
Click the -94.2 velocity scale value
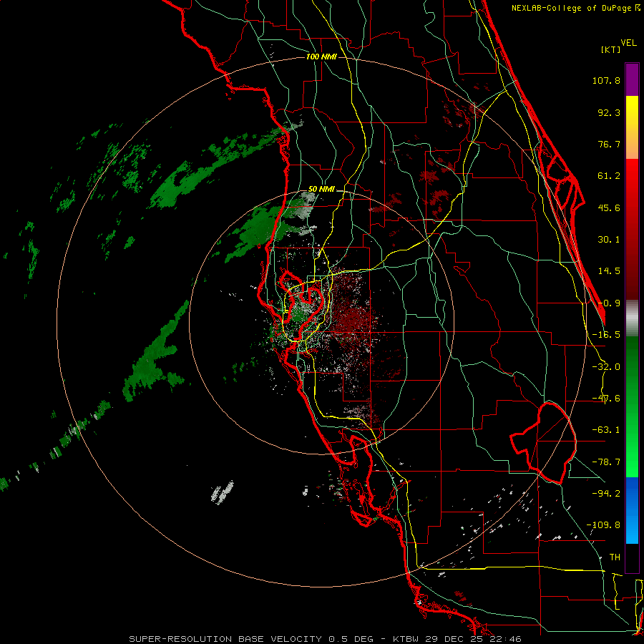606,493
